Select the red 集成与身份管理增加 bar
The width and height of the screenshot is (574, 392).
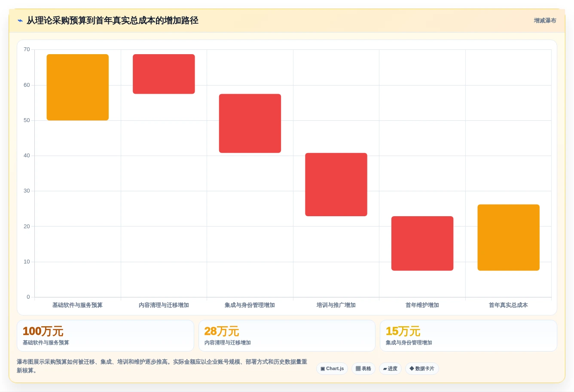pos(250,123)
